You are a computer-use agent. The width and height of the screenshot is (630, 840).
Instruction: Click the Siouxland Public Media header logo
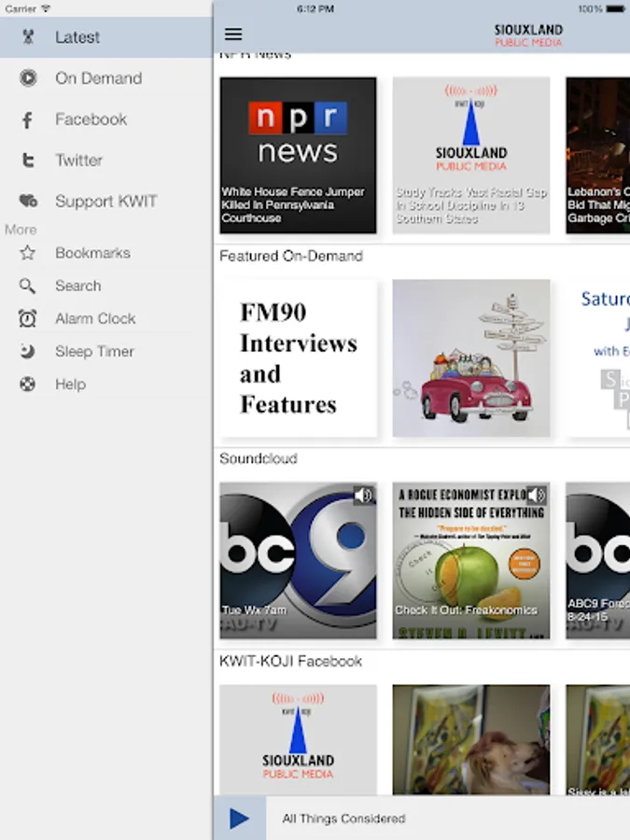(x=528, y=35)
